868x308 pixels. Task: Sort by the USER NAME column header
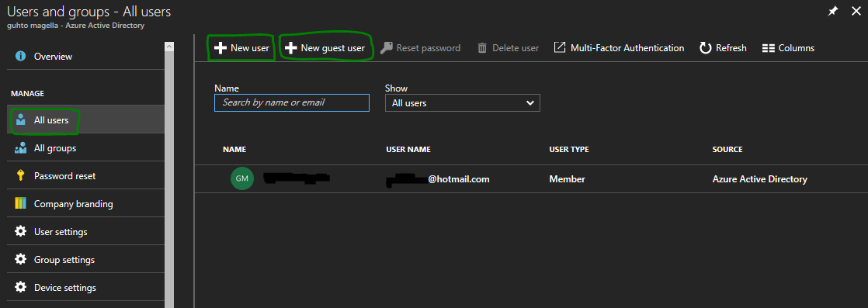point(408,149)
